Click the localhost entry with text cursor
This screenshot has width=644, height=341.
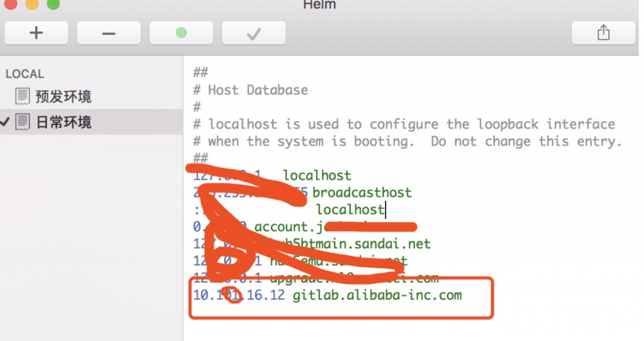click(x=350, y=210)
